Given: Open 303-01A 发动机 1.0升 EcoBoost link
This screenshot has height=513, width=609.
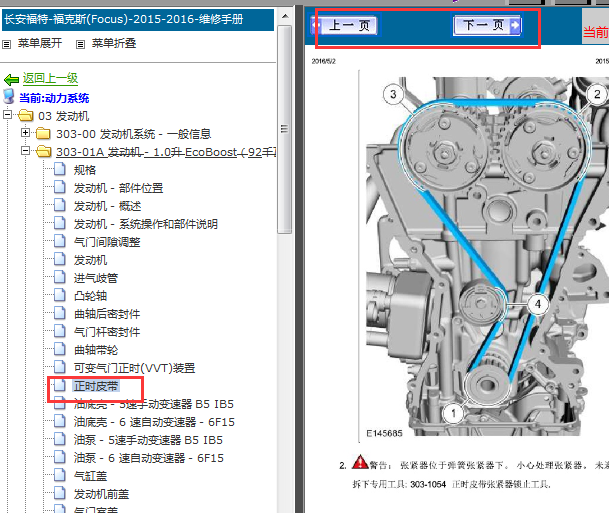Looking at the screenshot, I should point(166,152).
